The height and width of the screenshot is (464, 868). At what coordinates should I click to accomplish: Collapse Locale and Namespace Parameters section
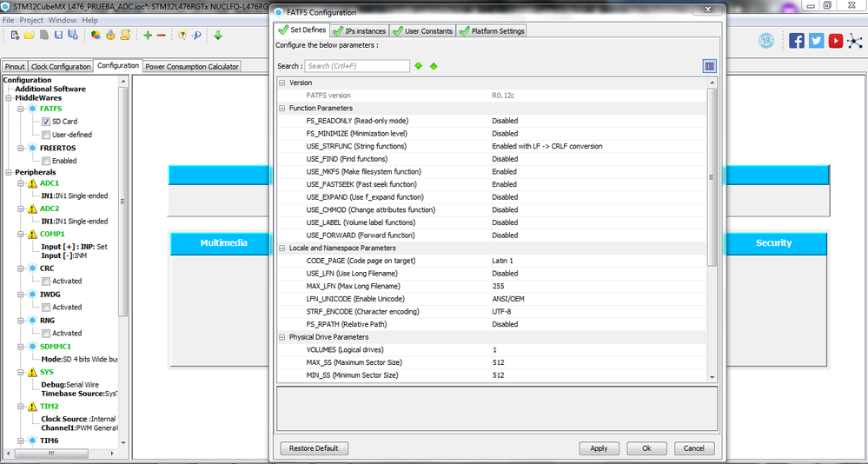pos(282,248)
